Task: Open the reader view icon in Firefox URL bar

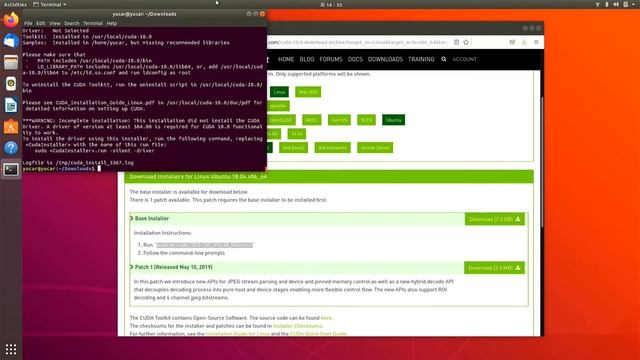Action: click(456, 42)
